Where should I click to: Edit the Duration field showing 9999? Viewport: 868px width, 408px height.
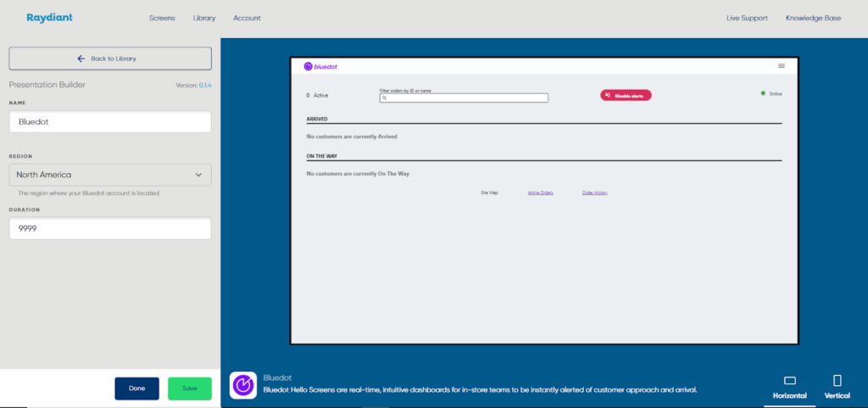pyautogui.click(x=110, y=228)
